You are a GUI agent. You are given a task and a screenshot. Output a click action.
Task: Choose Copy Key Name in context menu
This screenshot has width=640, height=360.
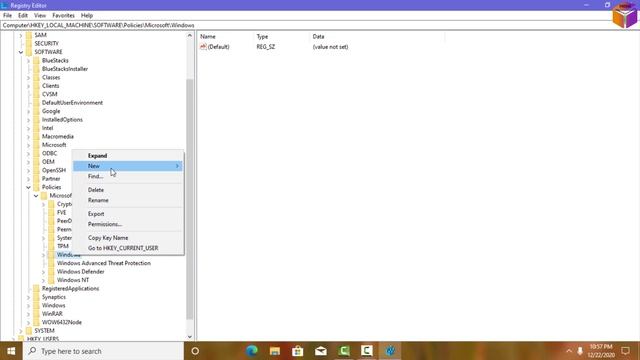[127, 238]
